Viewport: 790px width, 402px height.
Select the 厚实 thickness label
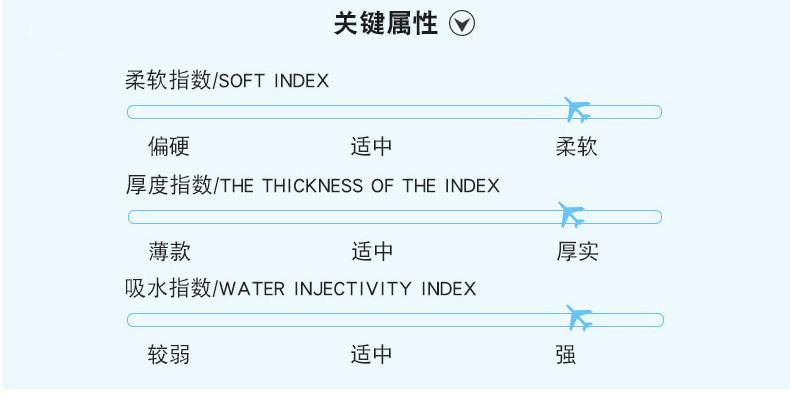[577, 251]
